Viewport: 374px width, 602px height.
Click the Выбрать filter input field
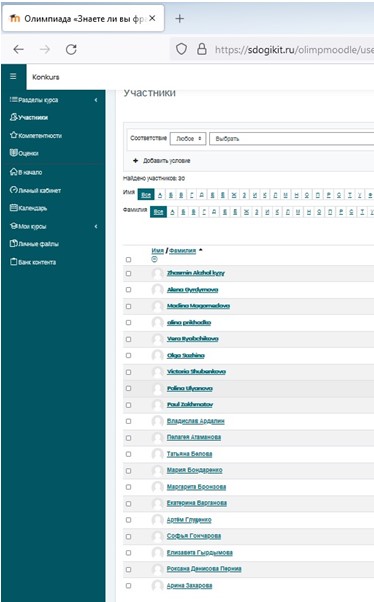pos(292,139)
